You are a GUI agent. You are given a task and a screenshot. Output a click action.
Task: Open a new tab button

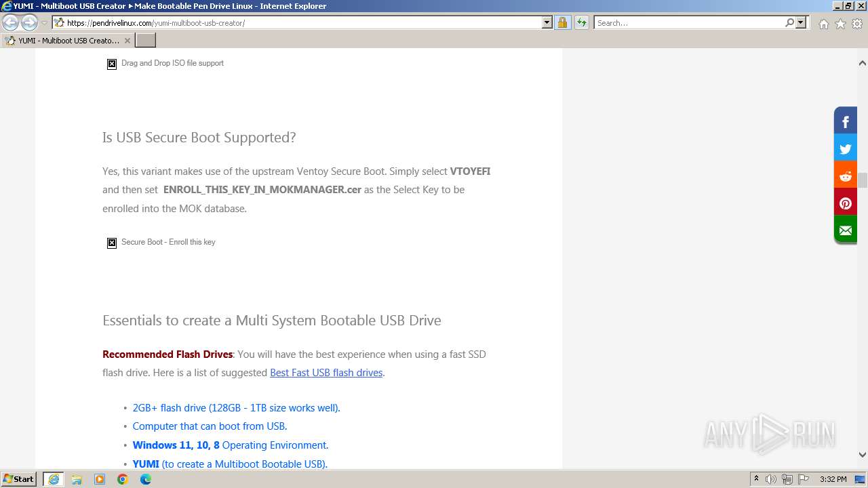(146, 41)
